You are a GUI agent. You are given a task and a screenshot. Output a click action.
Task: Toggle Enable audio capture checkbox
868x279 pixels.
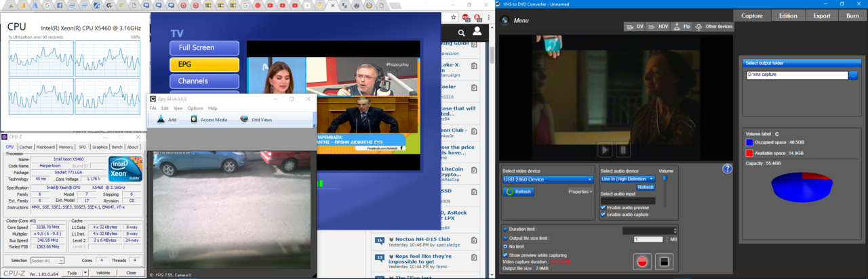pos(604,215)
